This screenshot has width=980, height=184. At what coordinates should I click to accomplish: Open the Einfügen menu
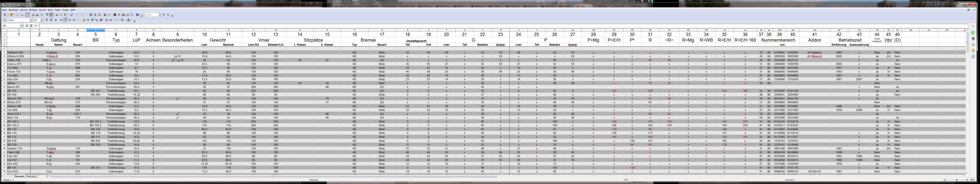click(33, 10)
